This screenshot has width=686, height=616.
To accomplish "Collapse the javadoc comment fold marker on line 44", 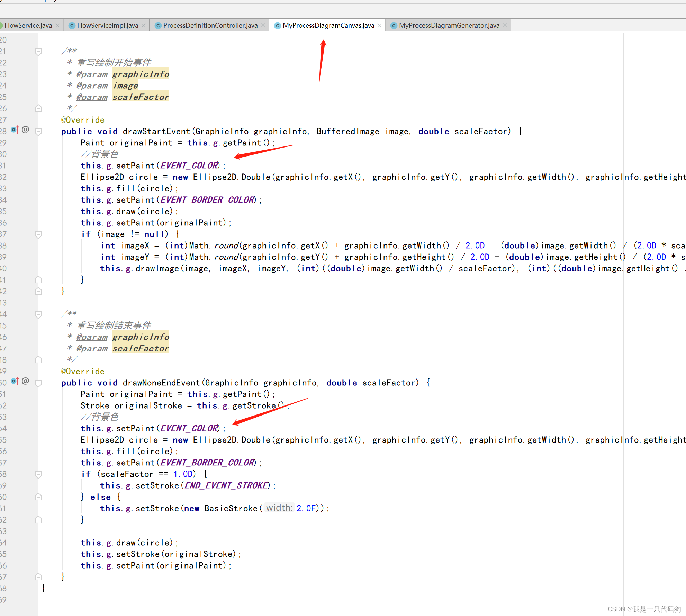I will [x=38, y=314].
